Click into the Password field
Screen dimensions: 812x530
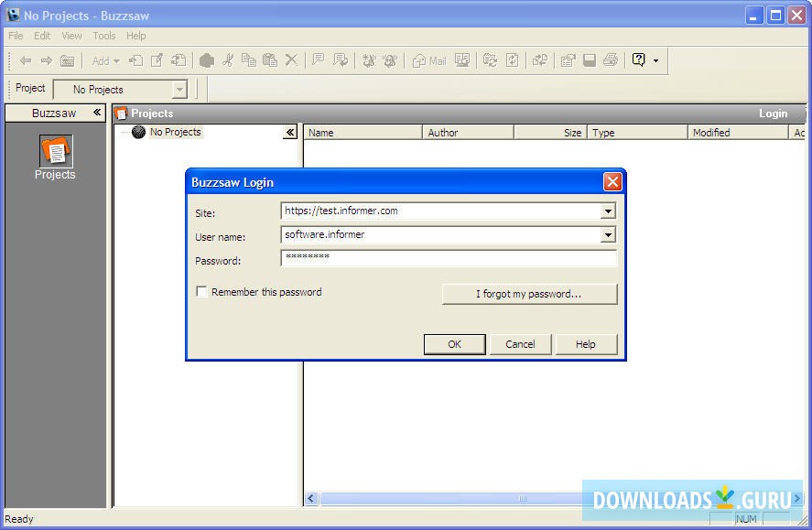(x=449, y=258)
